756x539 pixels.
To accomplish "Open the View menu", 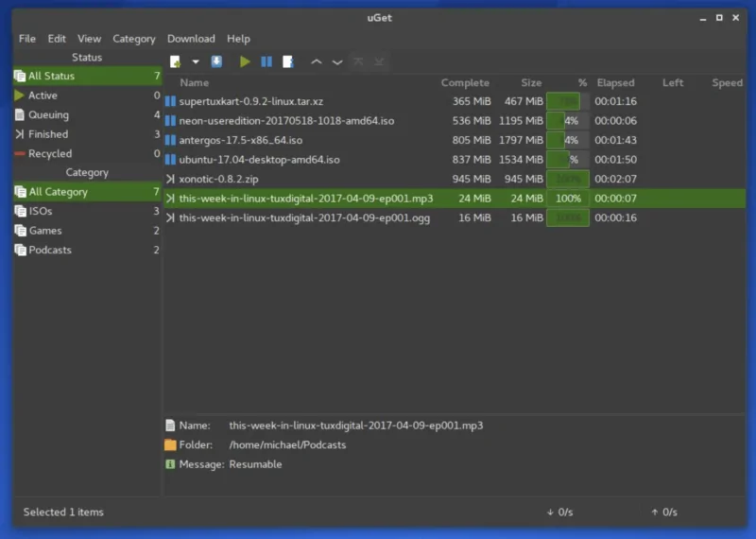I will 89,39.
